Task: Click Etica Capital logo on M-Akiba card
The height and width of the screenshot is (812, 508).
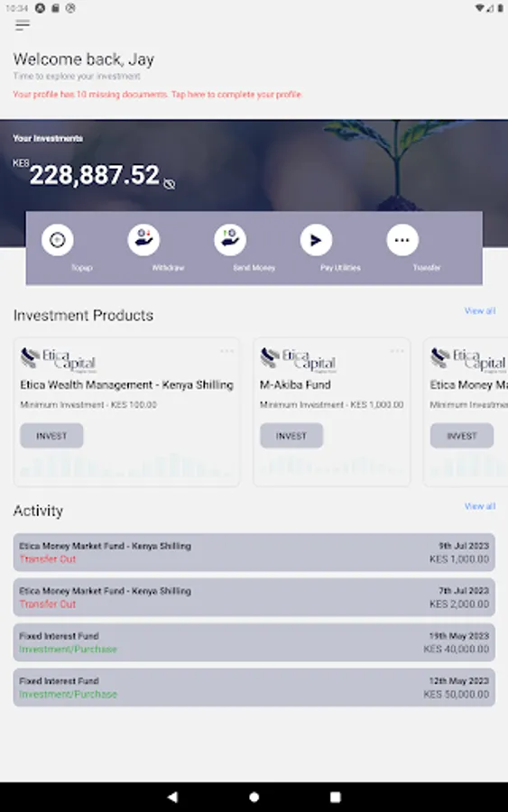Action: coord(298,360)
